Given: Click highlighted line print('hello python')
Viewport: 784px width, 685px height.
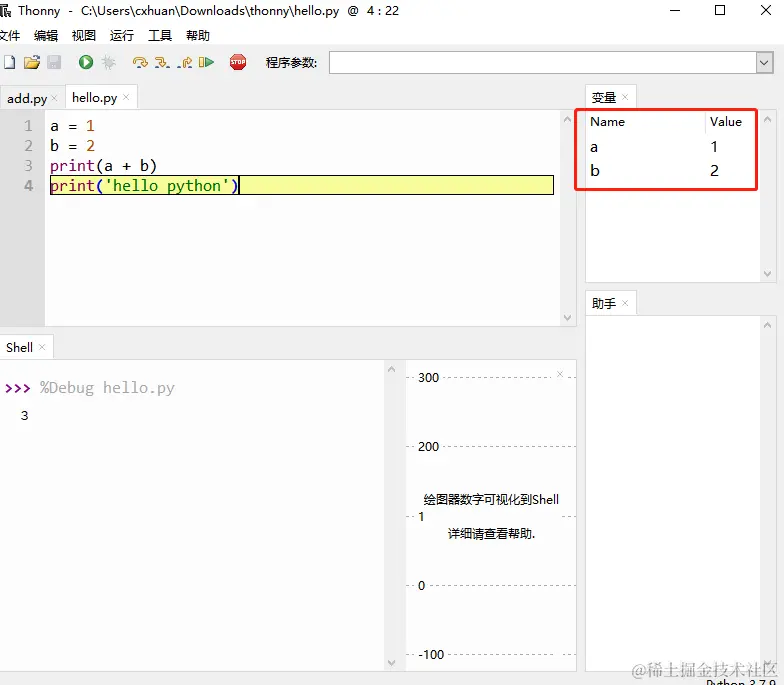Looking at the screenshot, I should point(302,186).
